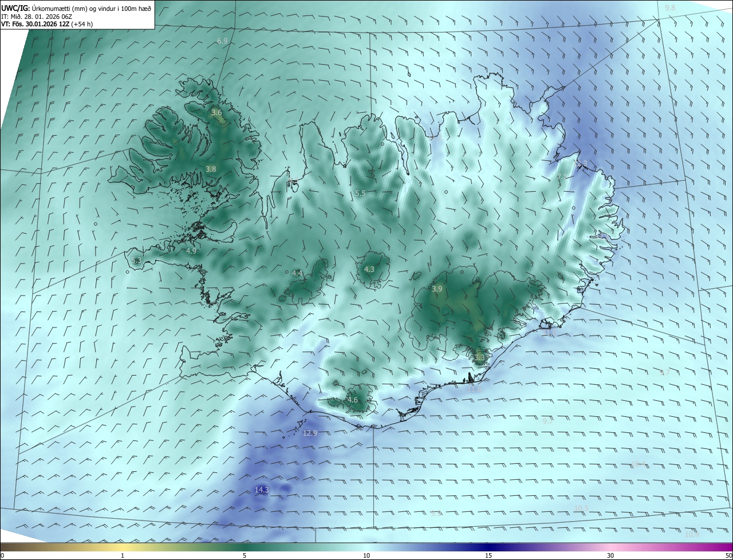
Task: Click the 5.5 value in north Iceland
Action: [x=360, y=194]
